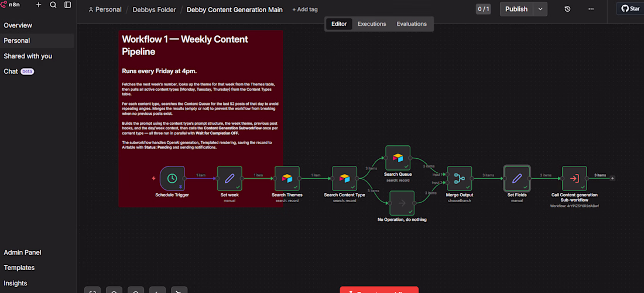Open the three-dot workflow options menu
The width and height of the screenshot is (644, 293).
click(591, 9)
